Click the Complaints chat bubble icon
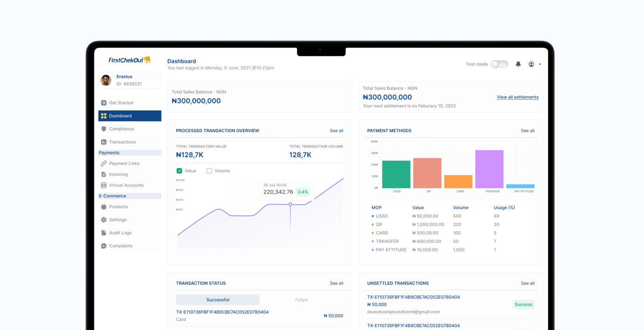The height and width of the screenshot is (330, 644). pyautogui.click(x=104, y=246)
